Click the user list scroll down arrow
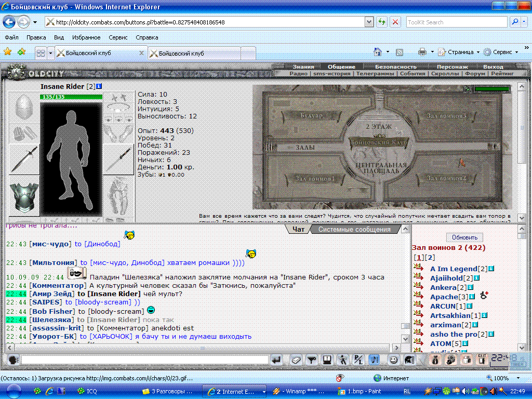Image resolution: width=532 pixels, height=399 pixels. pos(522,347)
